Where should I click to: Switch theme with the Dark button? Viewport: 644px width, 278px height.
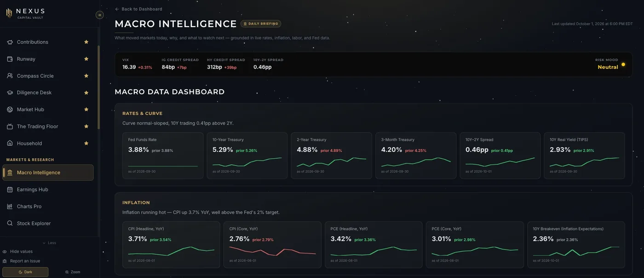pos(25,272)
